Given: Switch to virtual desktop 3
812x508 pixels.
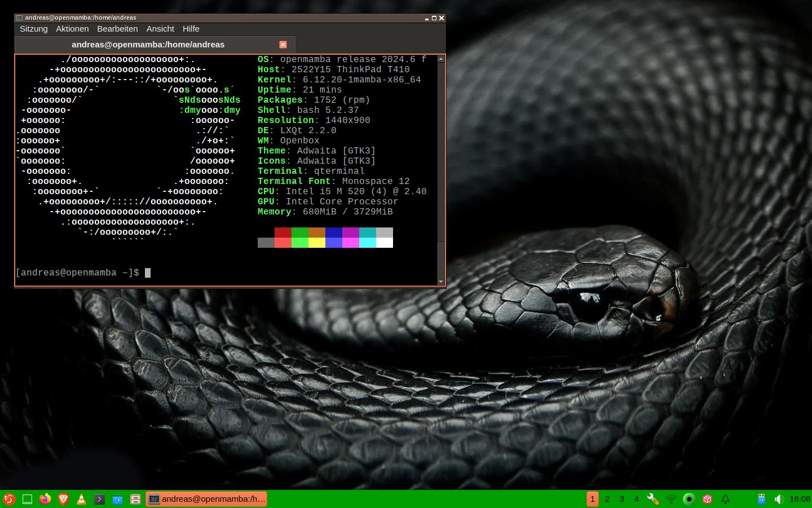Looking at the screenshot, I should coord(622,499).
